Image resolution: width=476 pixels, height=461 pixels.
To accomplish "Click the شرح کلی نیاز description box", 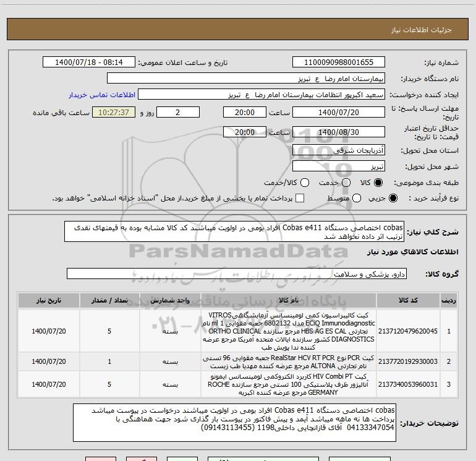I will click(234, 231).
